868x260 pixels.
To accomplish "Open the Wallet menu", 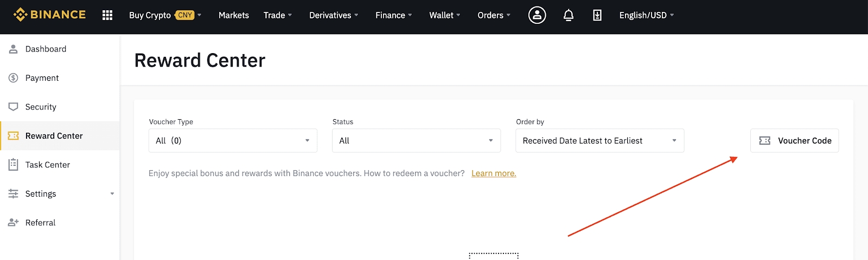I will (444, 15).
